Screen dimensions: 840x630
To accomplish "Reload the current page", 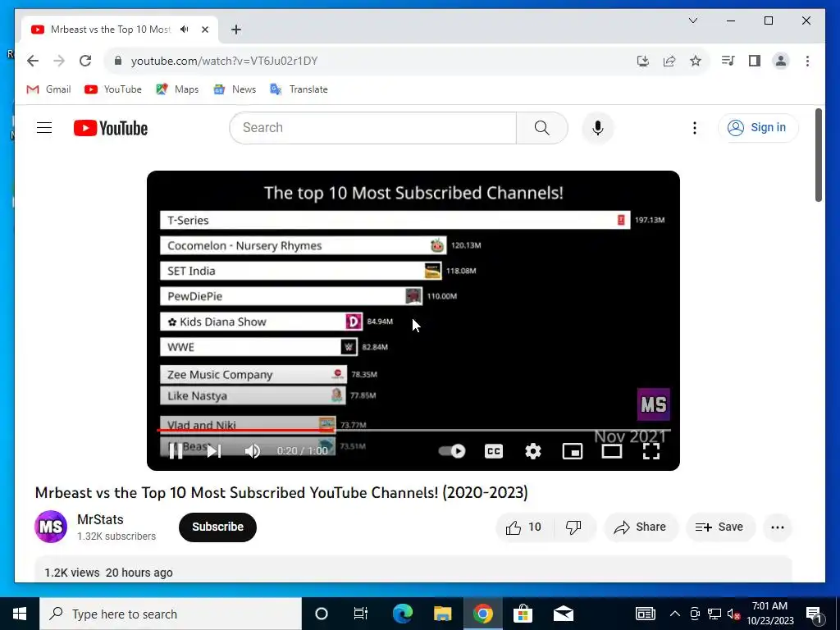I will coord(85,61).
